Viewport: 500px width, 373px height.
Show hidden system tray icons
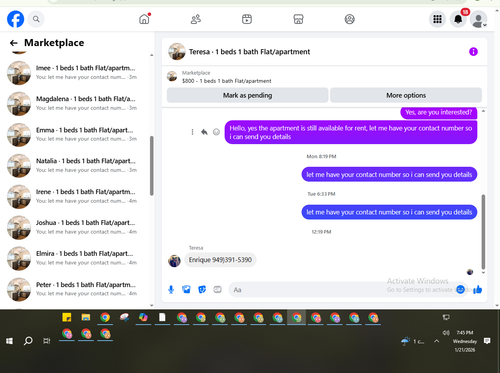(x=437, y=341)
